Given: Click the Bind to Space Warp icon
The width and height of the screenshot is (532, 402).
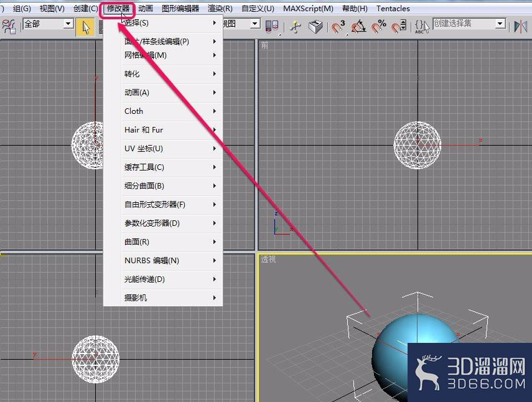Looking at the screenshot, I should [x=9, y=27].
